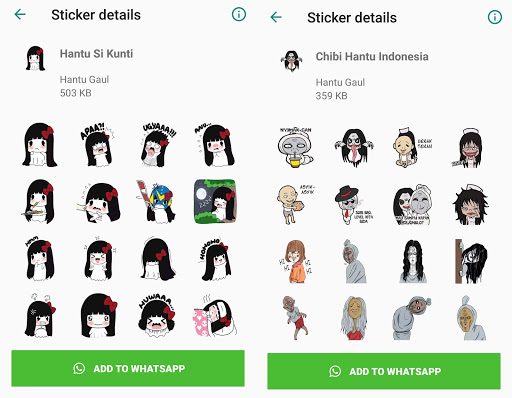This screenshot has height=398, width=512.
Task: Select the HOHOHO laughing sticker
Action: (214, 259)
